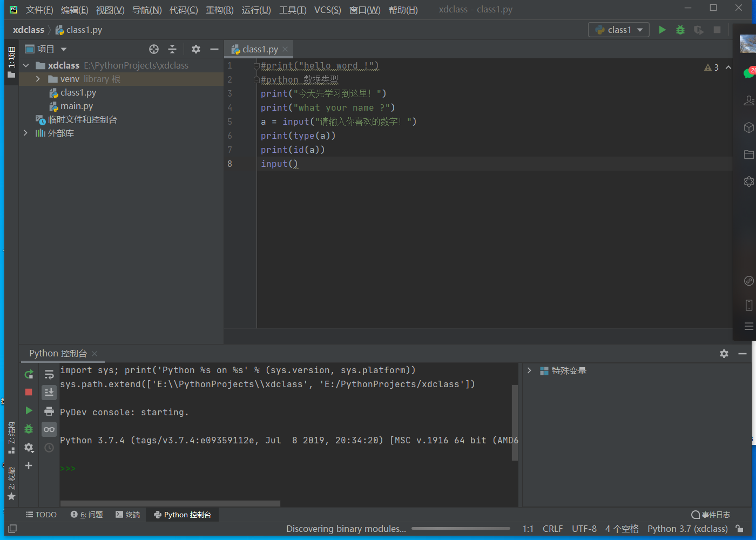Switch to the 终端 tab
756x540 pixels.
[x=128, y=515]
